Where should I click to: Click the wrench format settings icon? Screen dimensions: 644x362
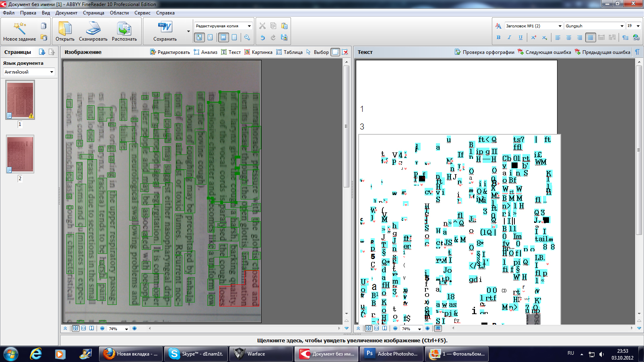pos(247,37)
